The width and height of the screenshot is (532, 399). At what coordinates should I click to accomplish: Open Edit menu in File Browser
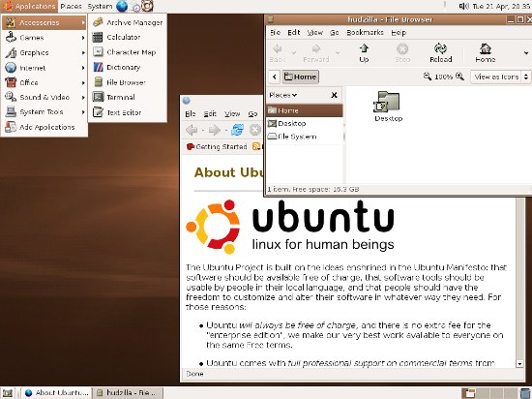(294, 33)
